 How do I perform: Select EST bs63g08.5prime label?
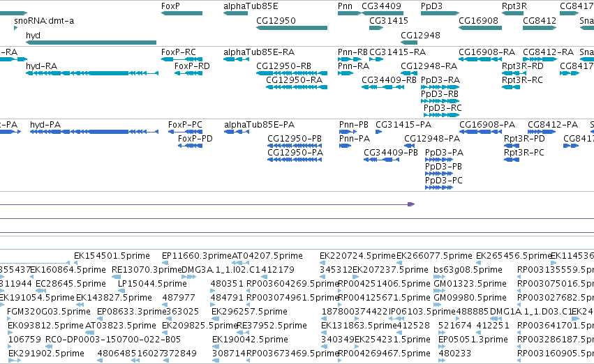tap(468, 270)
